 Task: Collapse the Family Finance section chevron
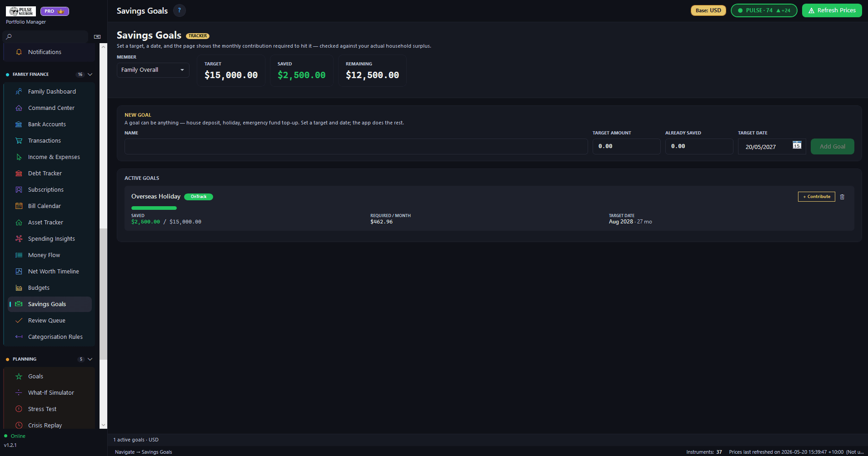point(90,74)
